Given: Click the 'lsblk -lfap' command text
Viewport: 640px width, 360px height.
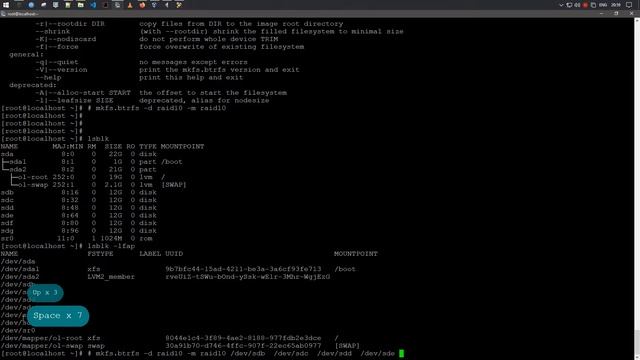Looking at the screenshot, I should [x=111, y=246].
